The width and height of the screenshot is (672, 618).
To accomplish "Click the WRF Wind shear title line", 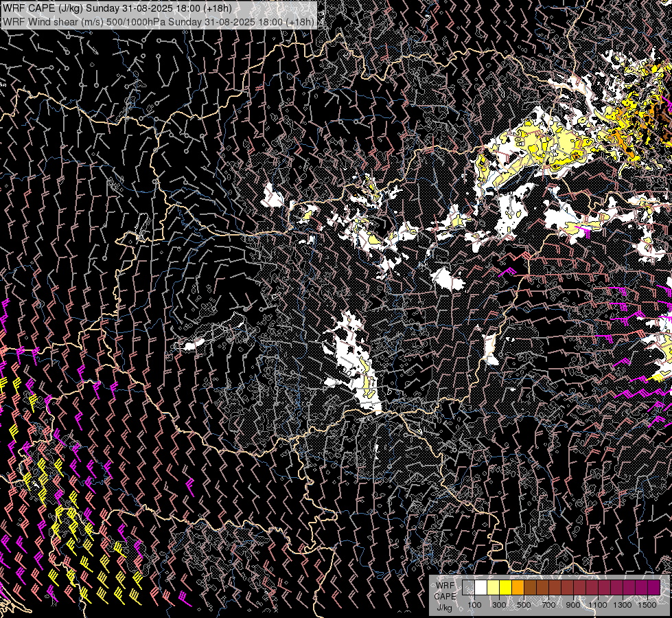I will (159, 21).
